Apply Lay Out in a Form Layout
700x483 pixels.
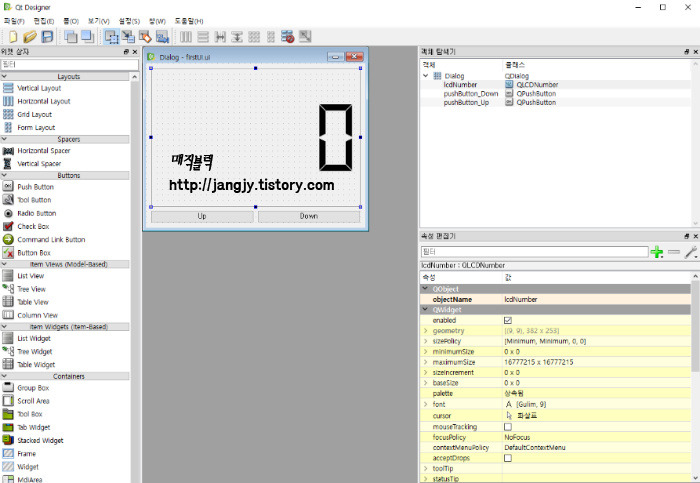[x=271, y=37]
